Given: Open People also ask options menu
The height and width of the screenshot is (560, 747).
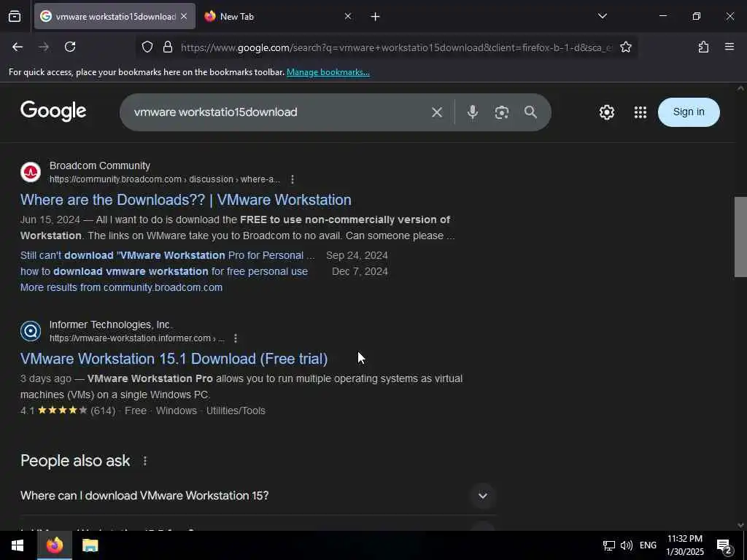Looking at the screenshot, I should 145,461.
